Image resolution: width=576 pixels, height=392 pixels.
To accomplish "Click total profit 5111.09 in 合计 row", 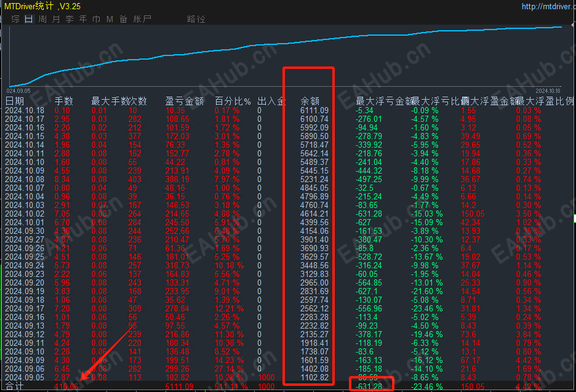I will pos(179,386).
